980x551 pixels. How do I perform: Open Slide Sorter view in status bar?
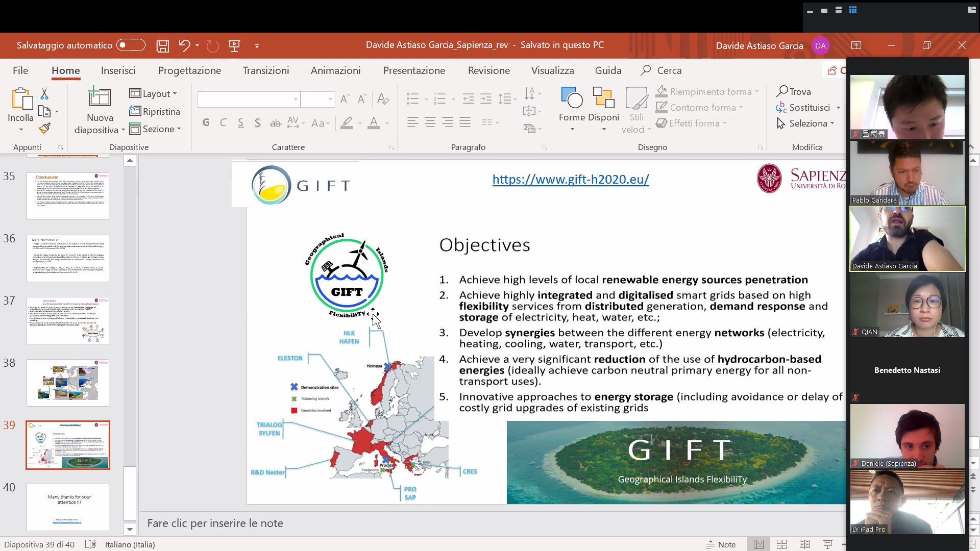(781, 544)
